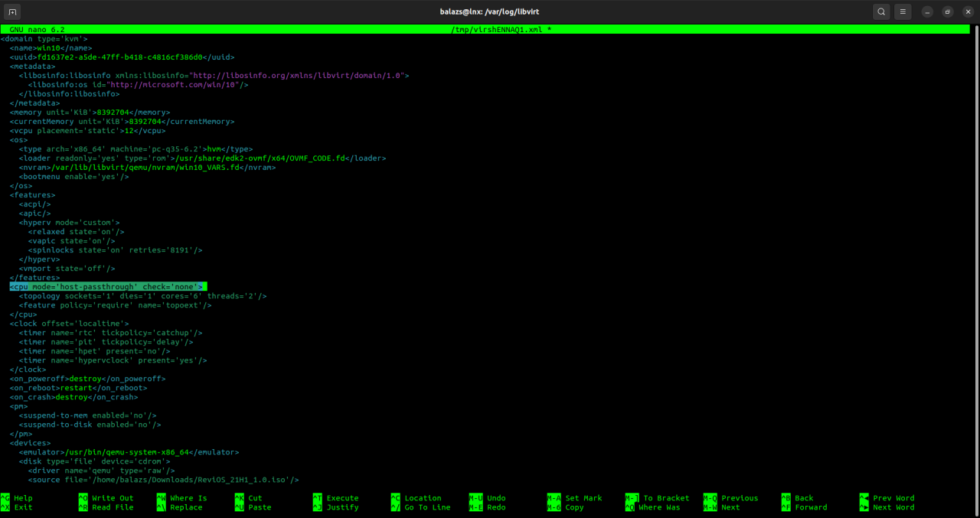
Task: Click the hyperv mode='custom' line
Action: [69, 223]
